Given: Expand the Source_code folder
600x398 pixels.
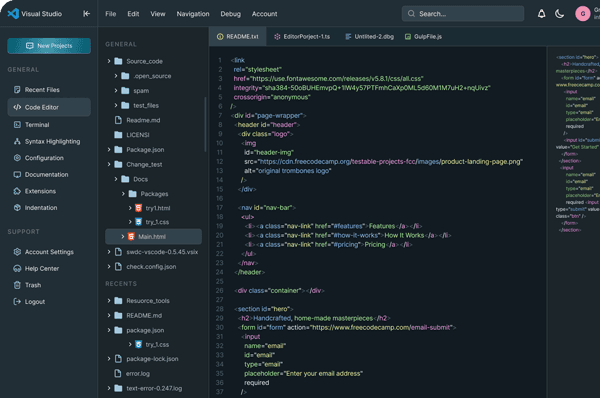Looking at the screenshot, I should tap(109, 61).
